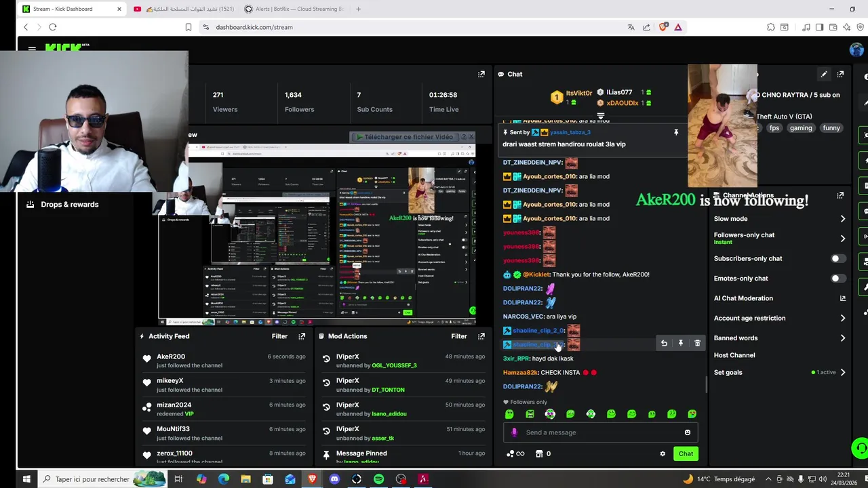Switch to the Alerts BotRix tab

tap(295, 9)
